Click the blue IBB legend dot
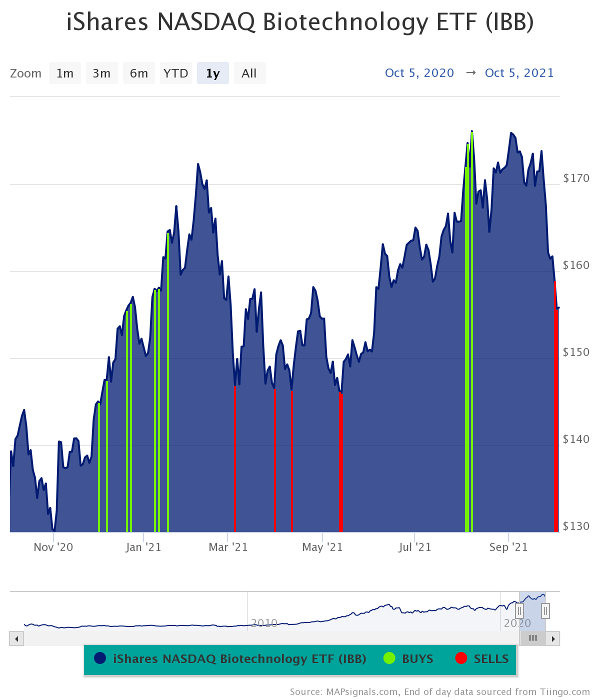The image size is (600, 700). pyautogui.click(x=100, y=658)
